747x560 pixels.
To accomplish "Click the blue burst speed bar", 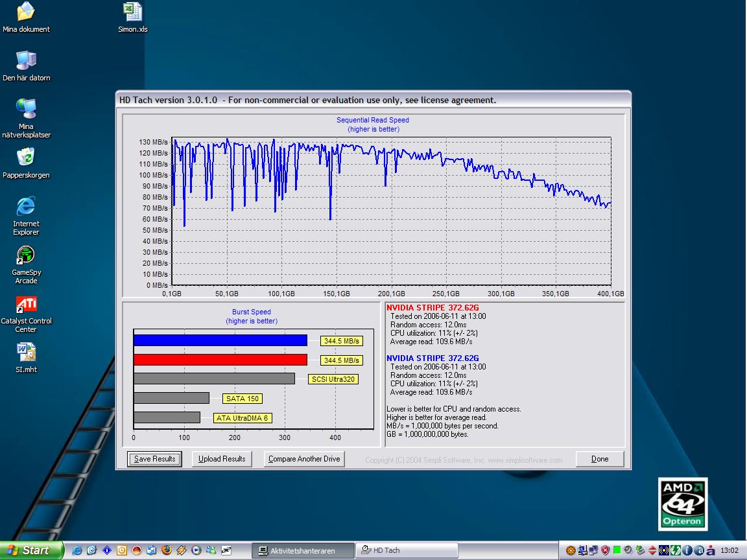I will click(220, 340).
